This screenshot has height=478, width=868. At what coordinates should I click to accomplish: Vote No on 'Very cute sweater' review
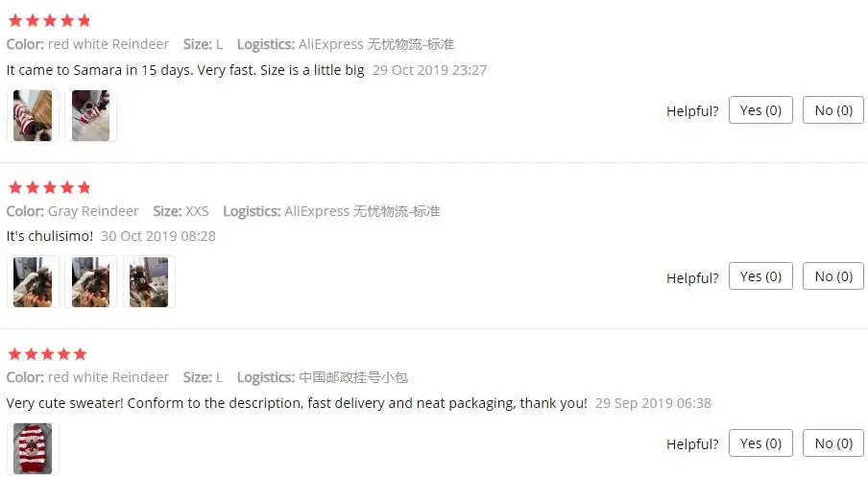pyautogui.click(x=833, y=443)
